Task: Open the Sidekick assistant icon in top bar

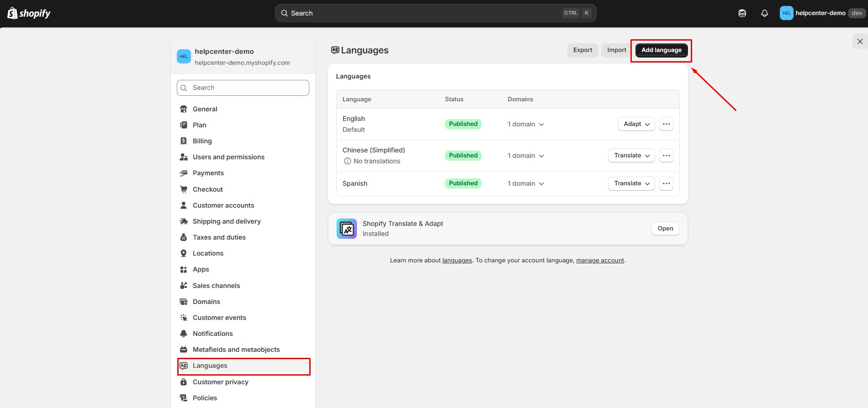Action: 742,13
